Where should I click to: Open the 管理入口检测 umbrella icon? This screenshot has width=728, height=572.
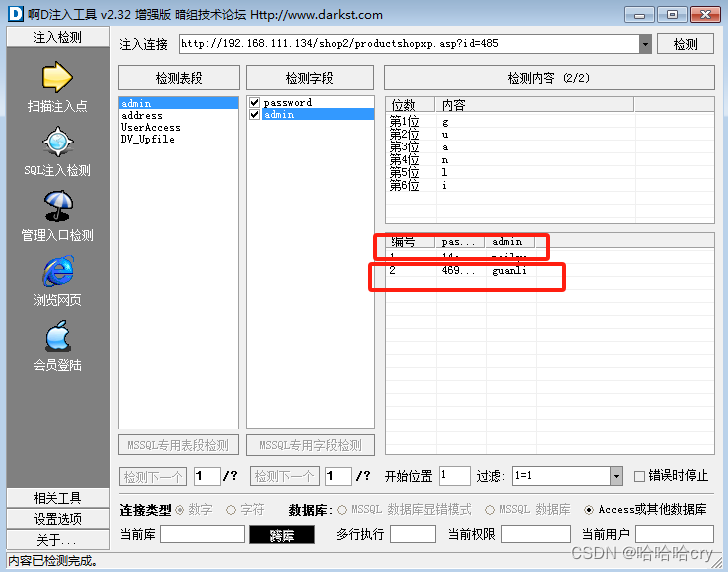click(x=57, y=206)
